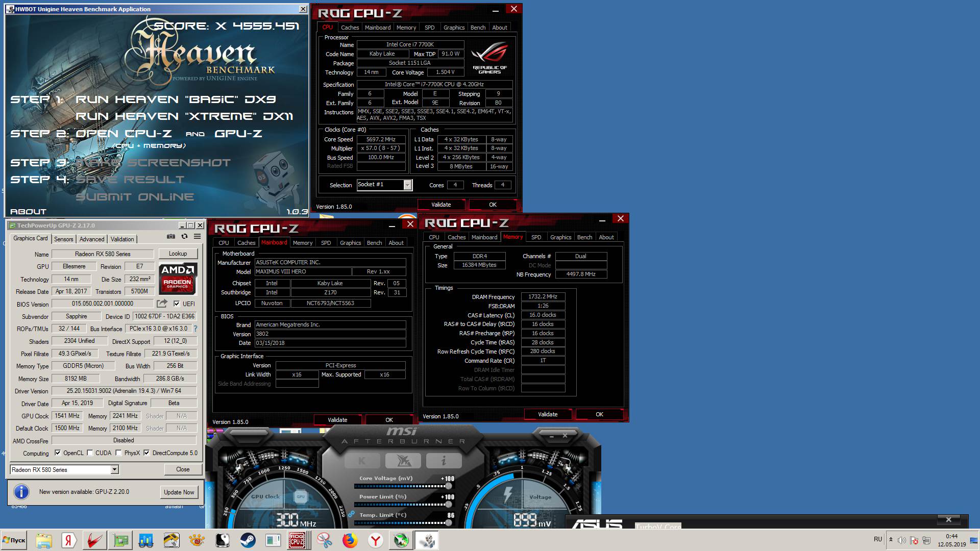Image resolution: width=980 pixels, height=551 pixels.
Task: Switch to the Validation tab in GPU-Z
Action: pyautogui.click(x=122, y=239)
